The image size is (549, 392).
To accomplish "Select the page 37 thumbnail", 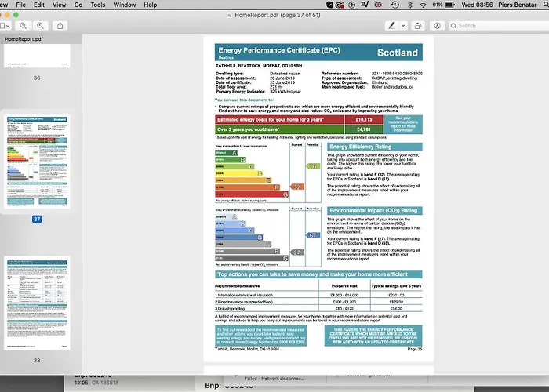I will pos(37,162).
